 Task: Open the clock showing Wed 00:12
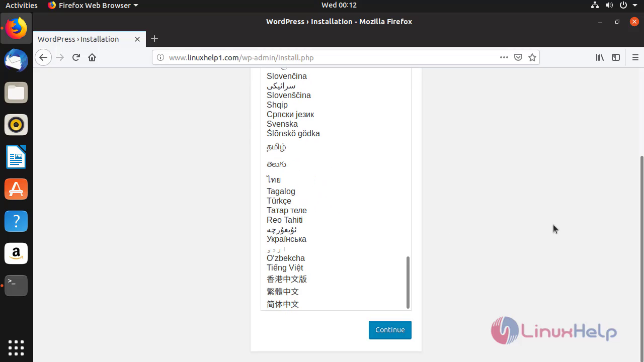(339, 5)
